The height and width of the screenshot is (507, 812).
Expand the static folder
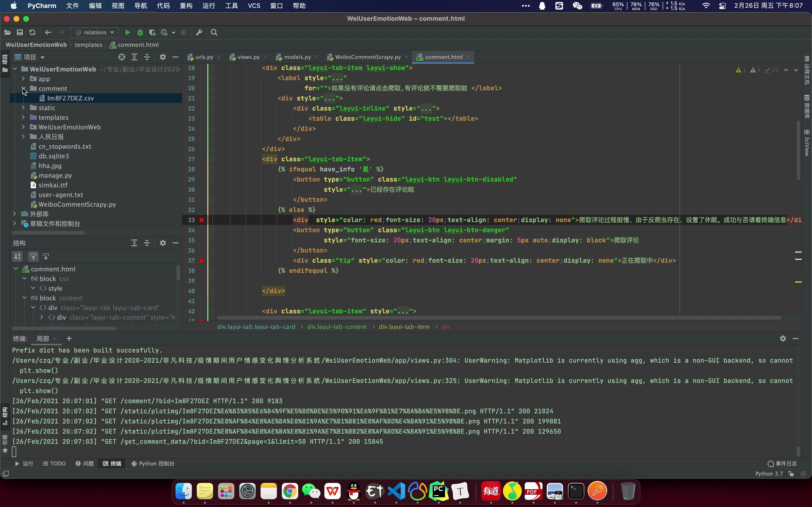23,108
